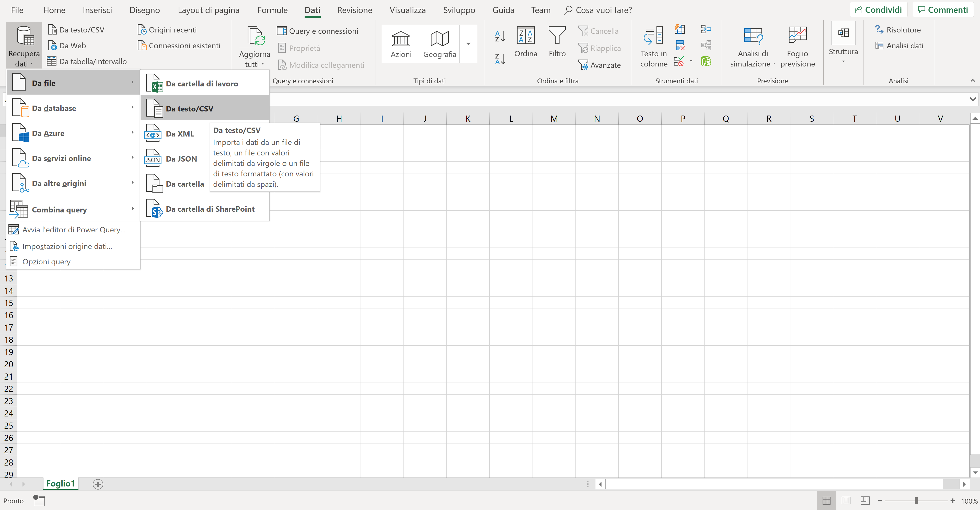Sort ascending with the A-Z icon
This screenshot has width=980, height=510.
(x=500, y=36)
